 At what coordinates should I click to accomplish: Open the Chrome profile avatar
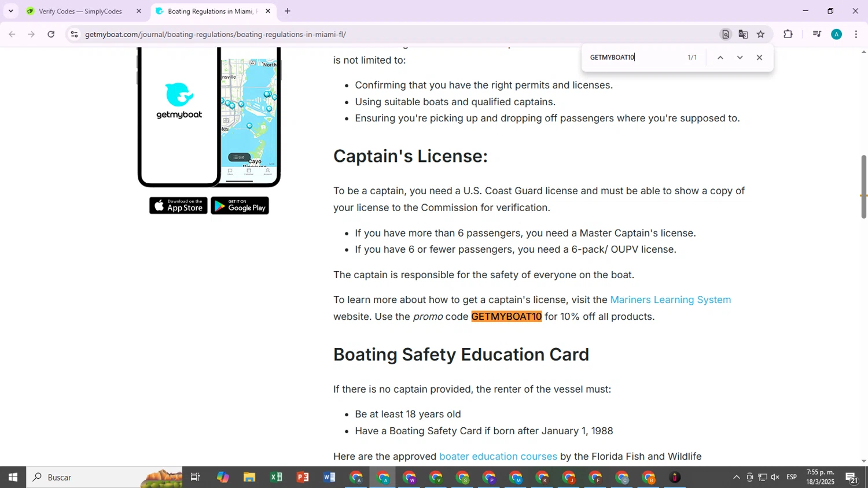click(x=836, y=34)
